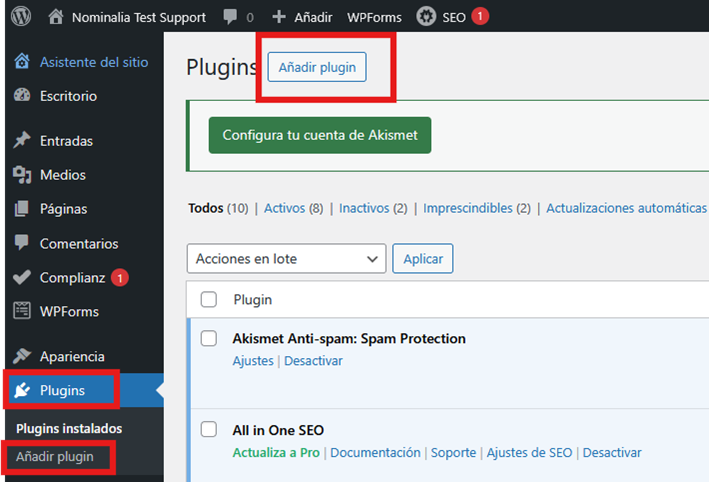
Task: Open the Páginas menu item
Action: [x=63, y=209]
